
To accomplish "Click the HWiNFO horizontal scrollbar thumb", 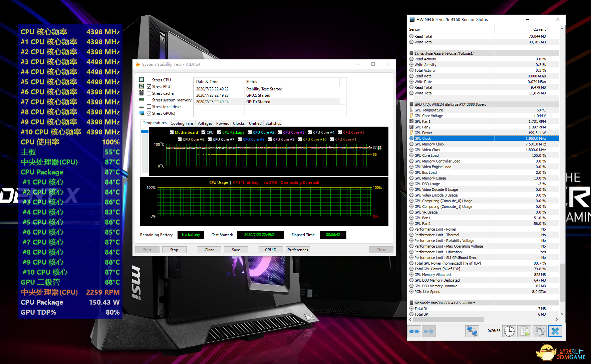I will tap(448, 320).
